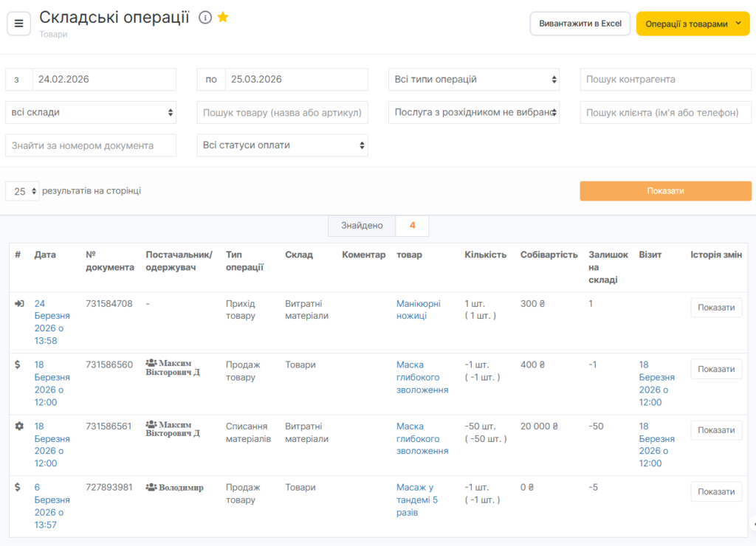This screenshot has height=546, width=756.
Task: Expand the 'Операції з товарами' menu
Action: pos(693,24)
